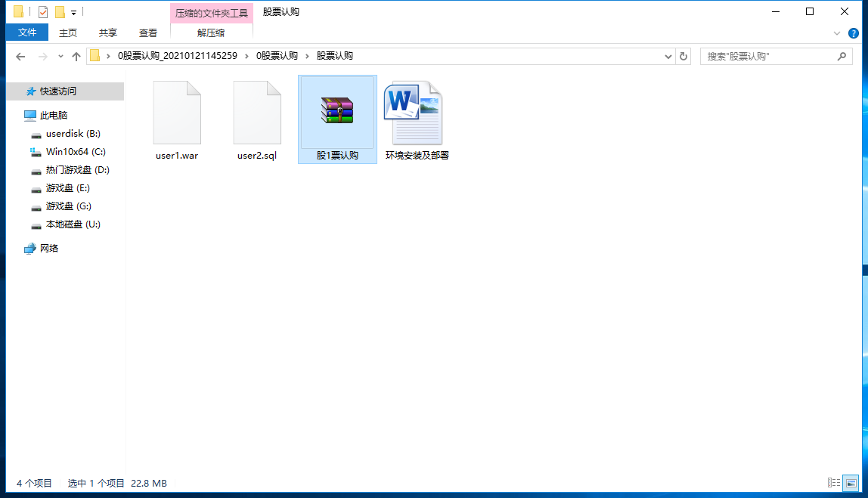
Task: Open address bar history dropdown
Action: pyautogui.click(x=668, y=57)
